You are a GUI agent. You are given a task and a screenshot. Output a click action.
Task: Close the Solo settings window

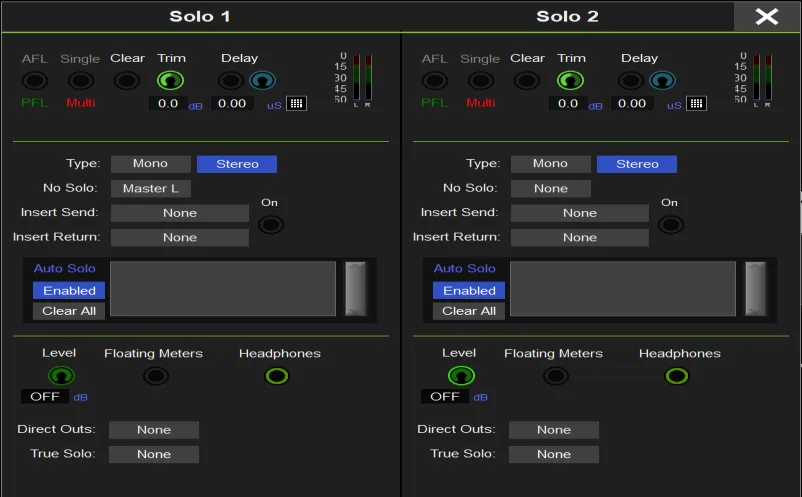[767, 16]
